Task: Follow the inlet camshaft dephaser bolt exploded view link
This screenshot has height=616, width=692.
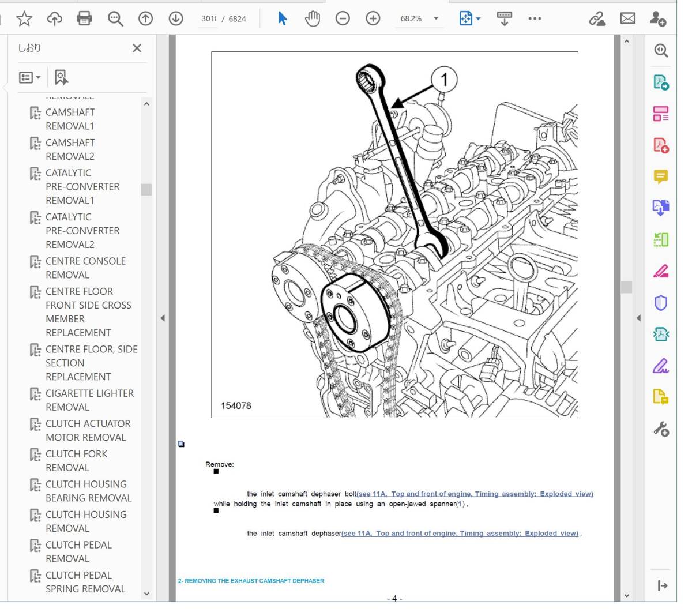Action: (x=475, y=494)
